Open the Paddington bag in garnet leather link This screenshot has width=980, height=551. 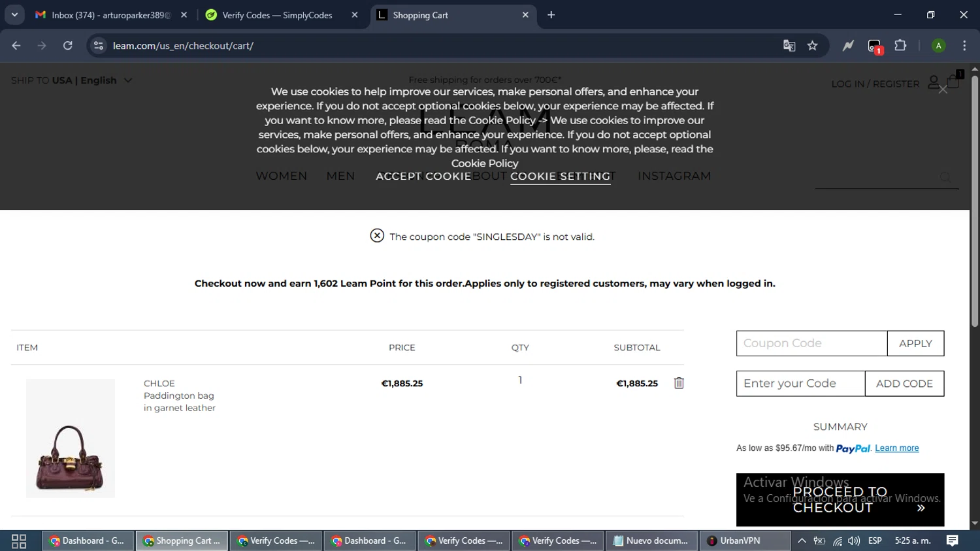[180, 401]
